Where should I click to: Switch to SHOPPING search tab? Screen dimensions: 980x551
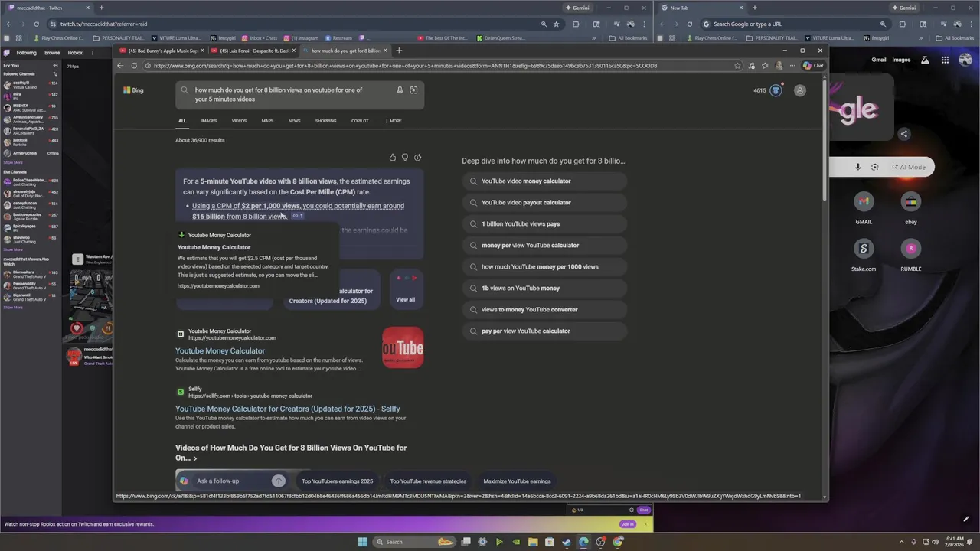(x=325, y=121)
